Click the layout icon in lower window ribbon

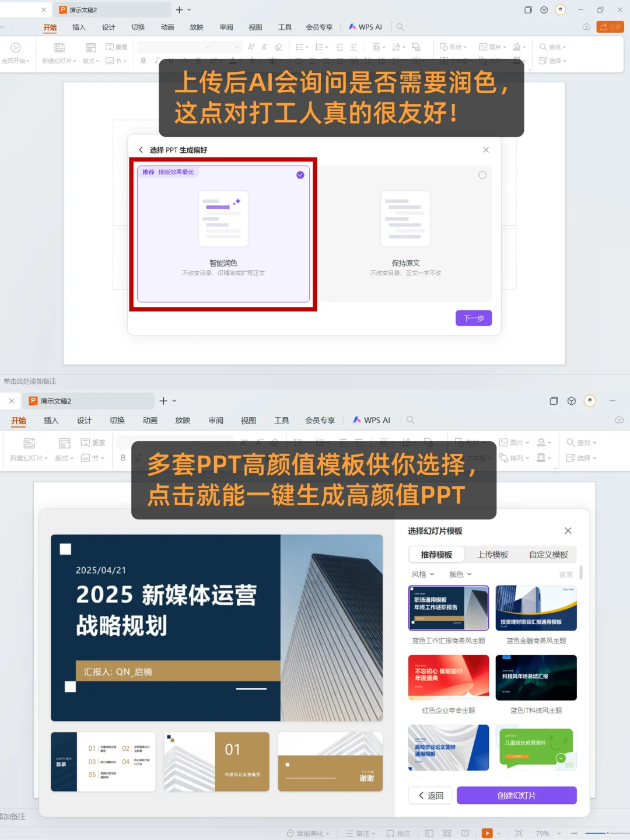pyautogui.click(x=65, y=443)
